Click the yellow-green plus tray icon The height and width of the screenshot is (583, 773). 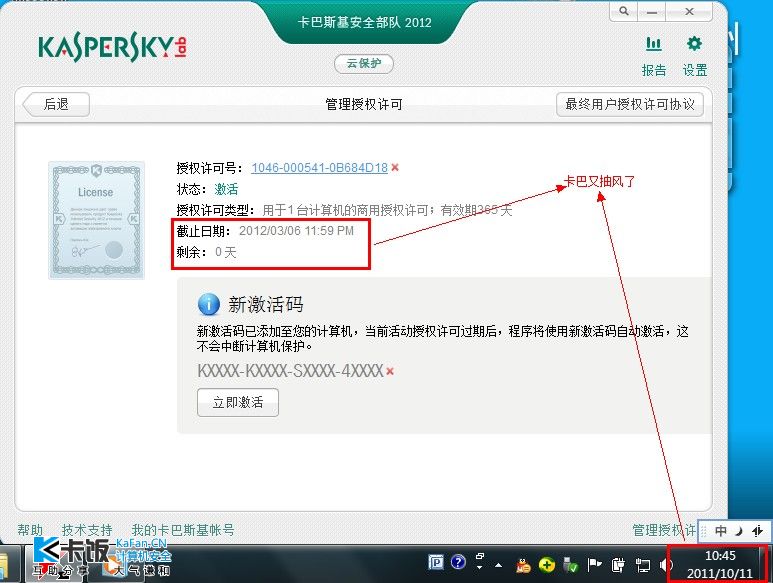coord(546,565)
